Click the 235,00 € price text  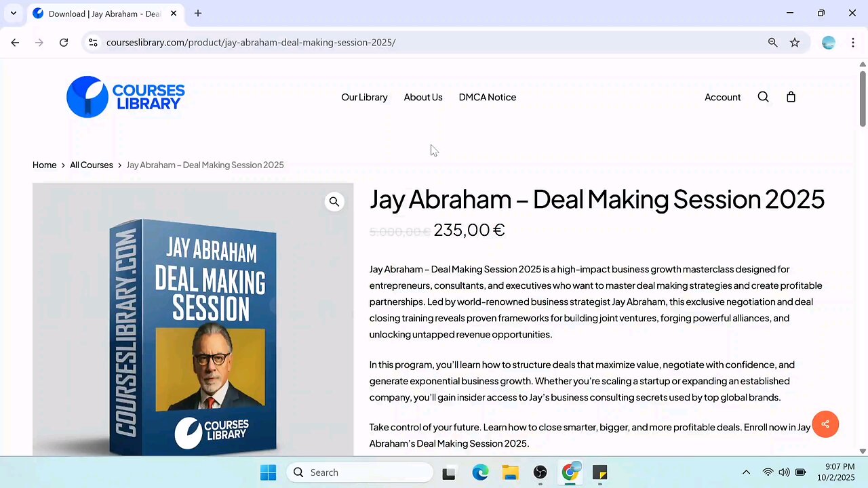tap(469, 230)
